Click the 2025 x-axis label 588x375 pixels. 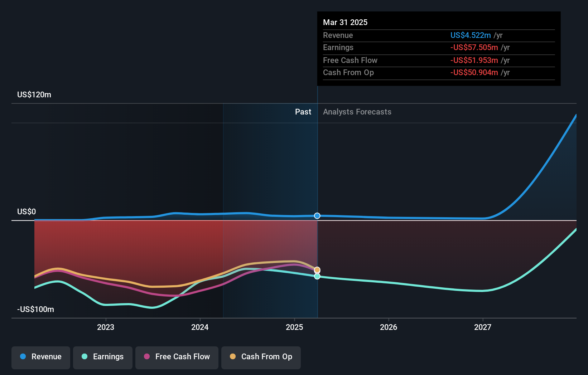click(294, 327)
